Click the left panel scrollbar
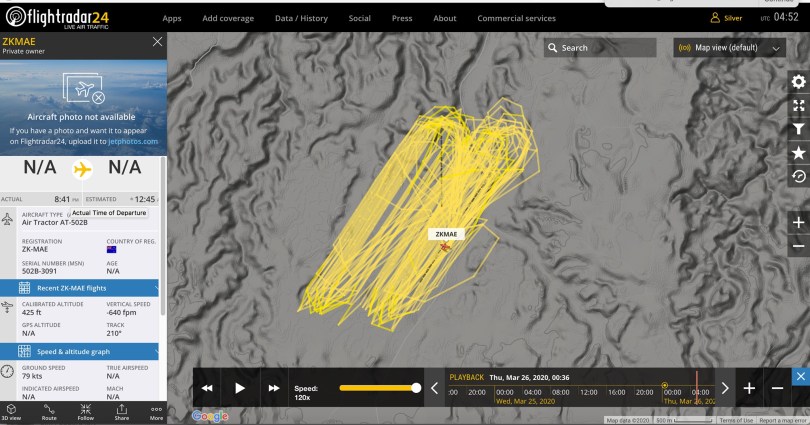 pos(163,238)
